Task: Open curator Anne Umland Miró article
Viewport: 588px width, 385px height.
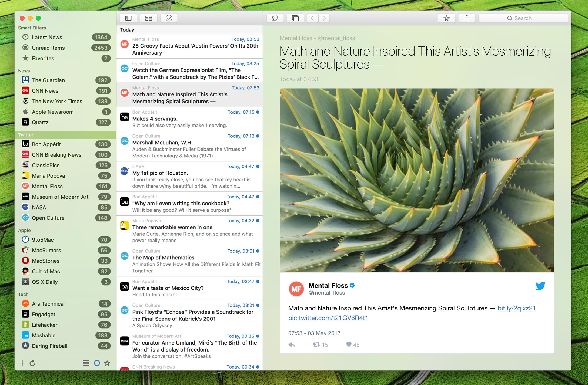Action: coord(189,346)
